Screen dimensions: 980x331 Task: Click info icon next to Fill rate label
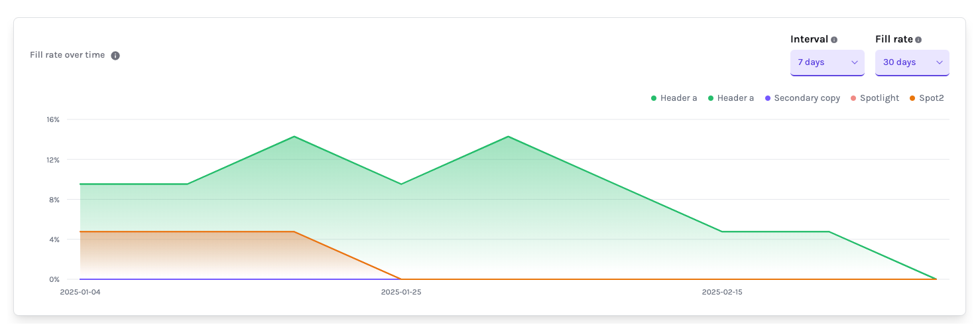pyautogui.click(x=918, y=40)
